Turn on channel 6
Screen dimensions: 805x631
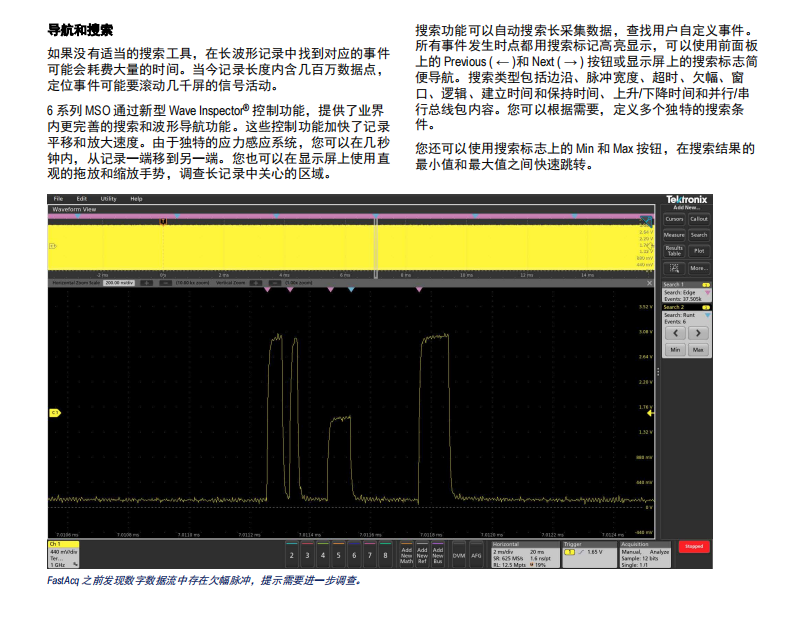354,554
